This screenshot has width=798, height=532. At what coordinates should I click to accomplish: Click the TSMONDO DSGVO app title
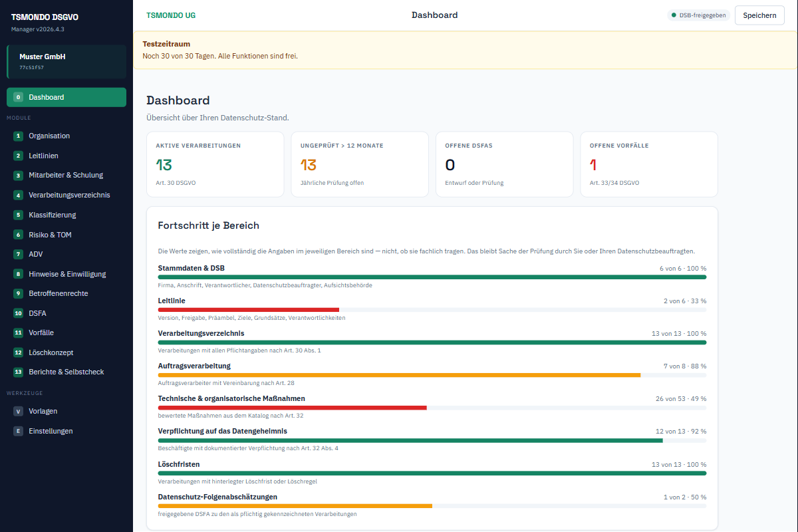45,17
